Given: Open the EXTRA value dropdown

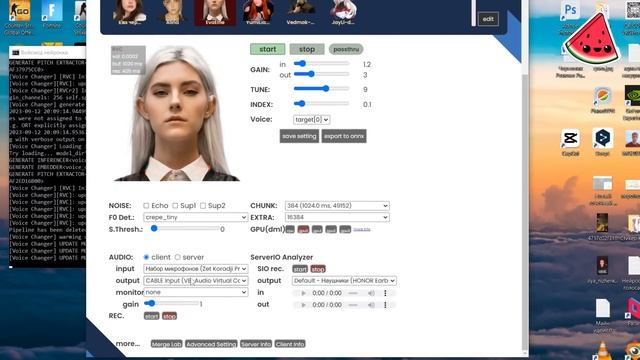Looking at the screenshot, I should tap(337, 217).
